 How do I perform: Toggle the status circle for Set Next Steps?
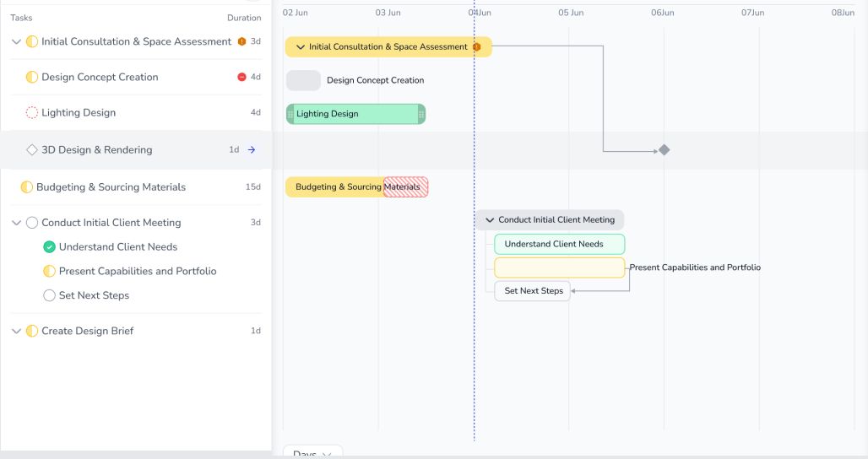[x=49, y=296]
